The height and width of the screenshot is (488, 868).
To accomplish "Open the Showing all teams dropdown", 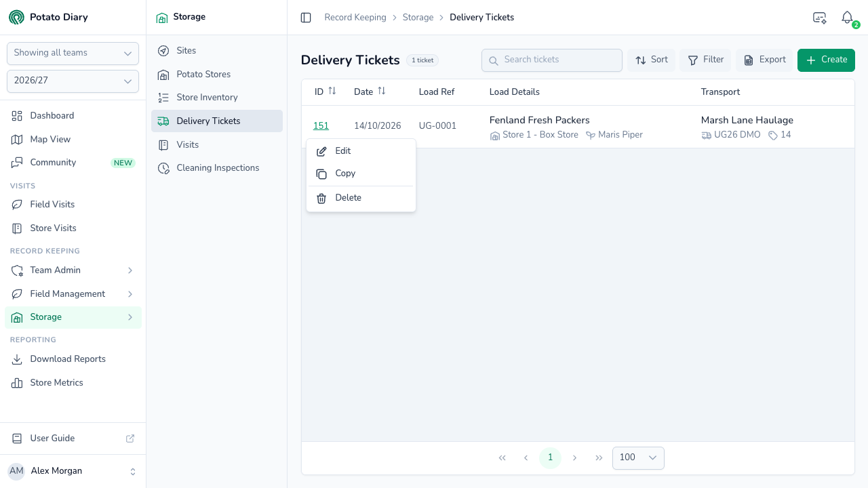I will click(x=73, y=53).
